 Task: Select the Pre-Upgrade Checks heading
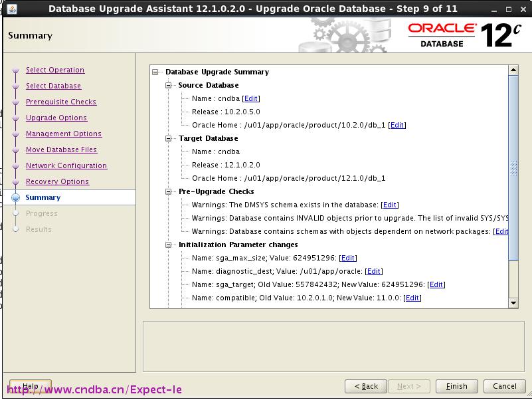(216, 191)
